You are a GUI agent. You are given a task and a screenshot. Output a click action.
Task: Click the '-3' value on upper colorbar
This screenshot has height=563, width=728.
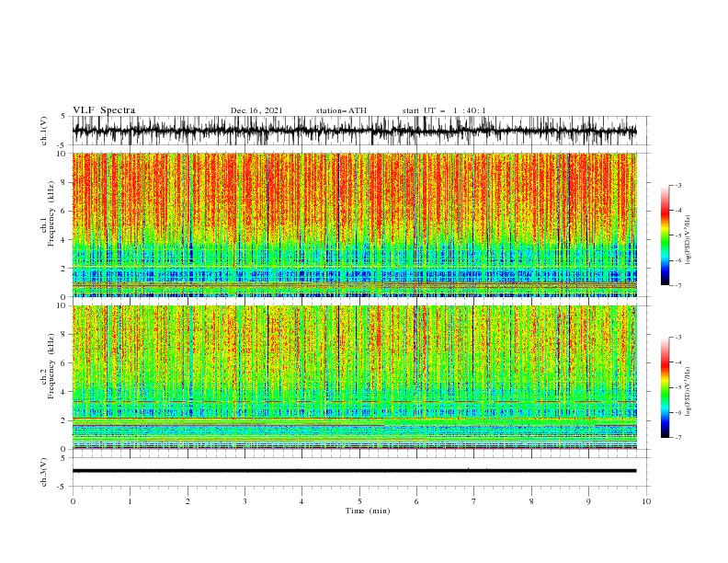point(677,185)
